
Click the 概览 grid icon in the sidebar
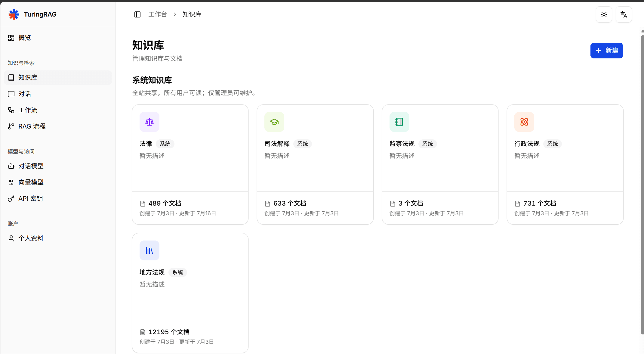[x=11, y=38]
